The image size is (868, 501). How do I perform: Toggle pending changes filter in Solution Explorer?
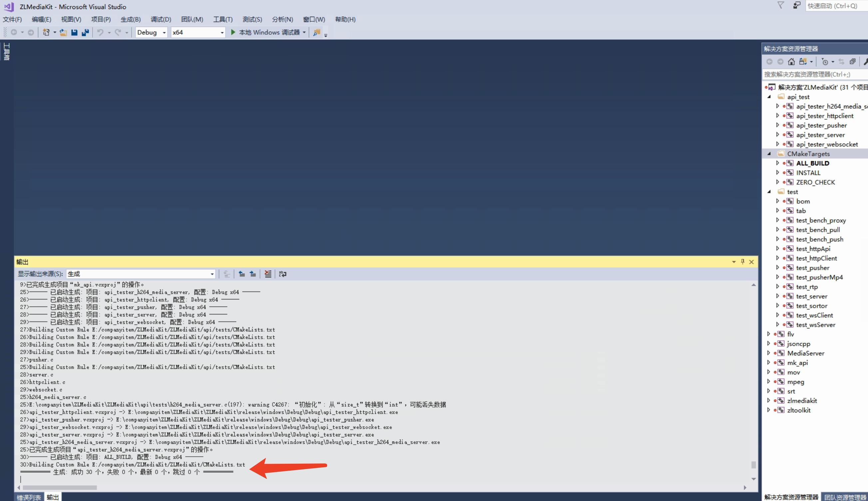tap(825, 62)
